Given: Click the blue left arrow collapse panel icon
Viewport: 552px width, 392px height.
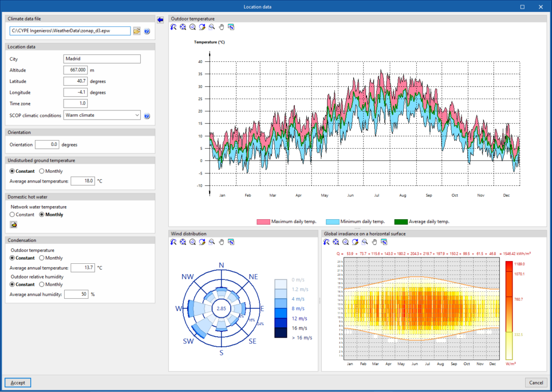Looking at the screenshot, I should [x=160, y=20].
